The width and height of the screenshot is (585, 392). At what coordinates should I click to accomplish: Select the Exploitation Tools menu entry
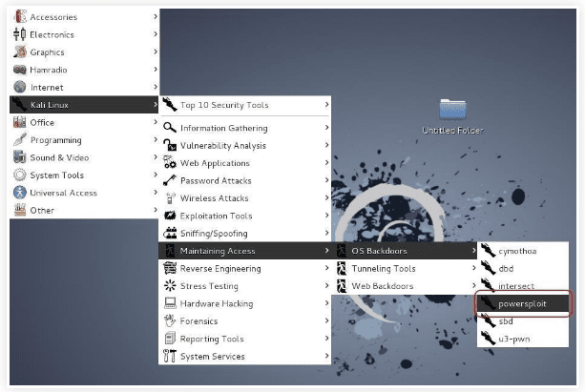(x=216, y=216)
